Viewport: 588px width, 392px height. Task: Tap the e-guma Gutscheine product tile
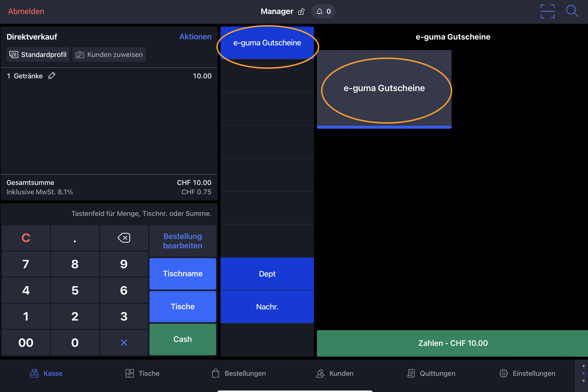click(x=384, y=89)
